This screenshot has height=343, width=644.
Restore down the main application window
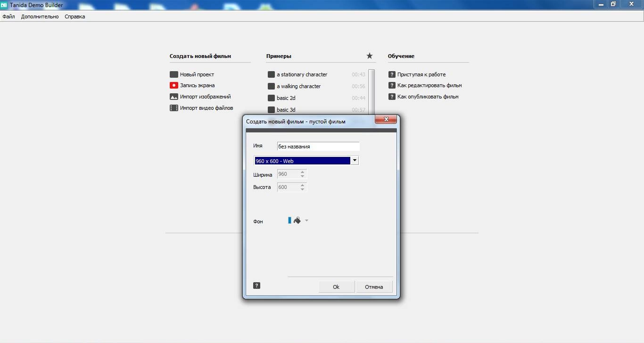click(613, 4)
